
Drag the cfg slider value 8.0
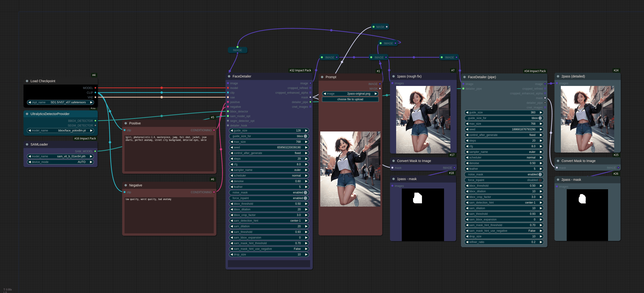268,164
